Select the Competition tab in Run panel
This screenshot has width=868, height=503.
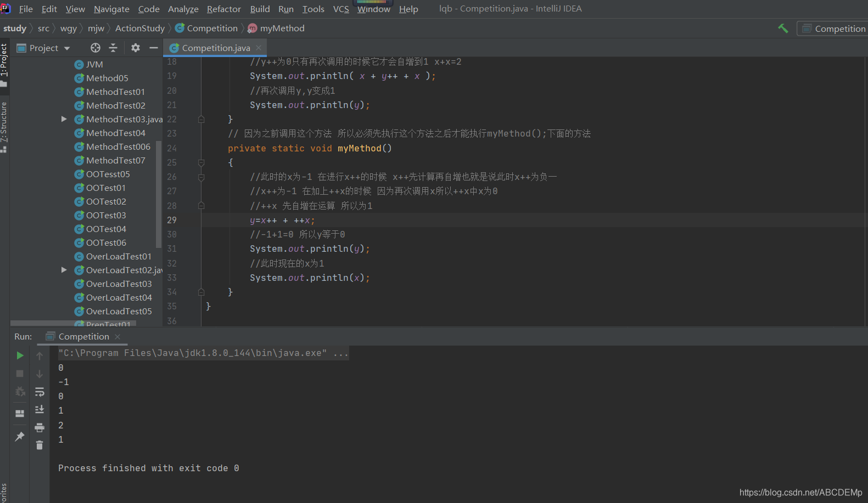[83, 336]
